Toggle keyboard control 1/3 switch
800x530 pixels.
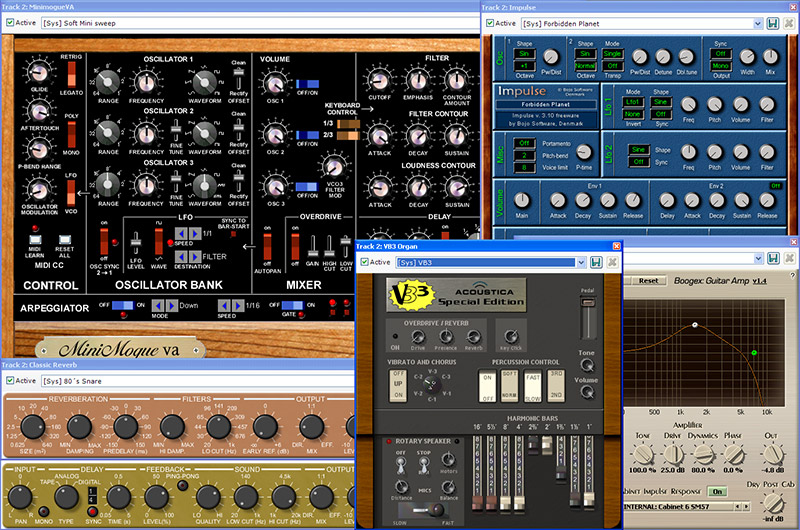point(348,123)
